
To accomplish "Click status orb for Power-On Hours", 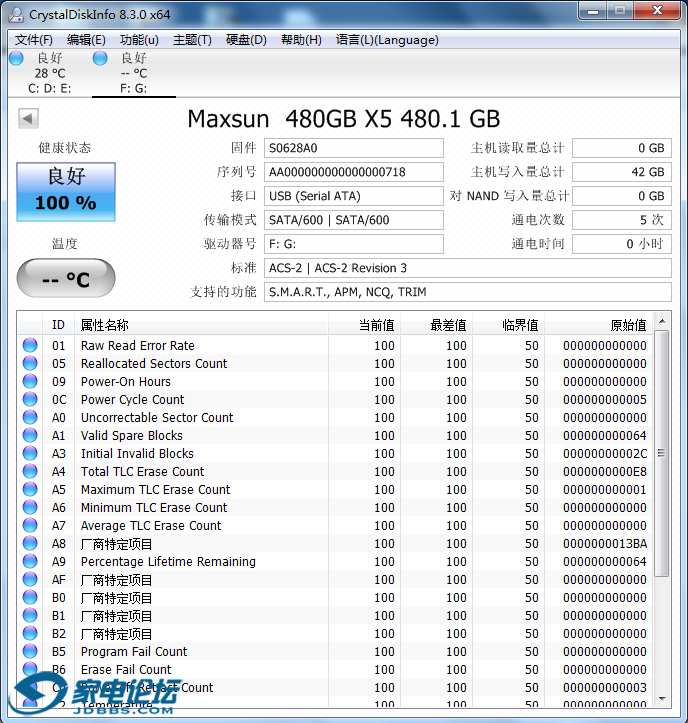I will tap(30, 381).
